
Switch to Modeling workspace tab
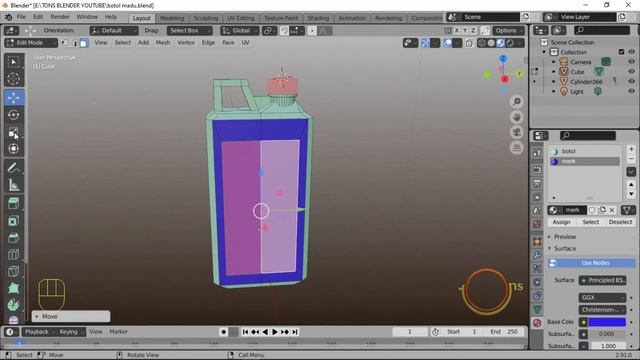click(172, 18)
